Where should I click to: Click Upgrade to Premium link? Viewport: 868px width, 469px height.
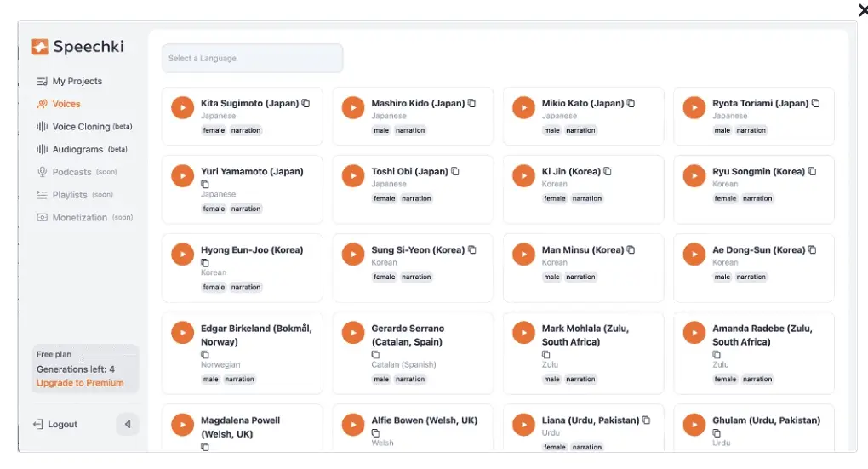[80, 383]
